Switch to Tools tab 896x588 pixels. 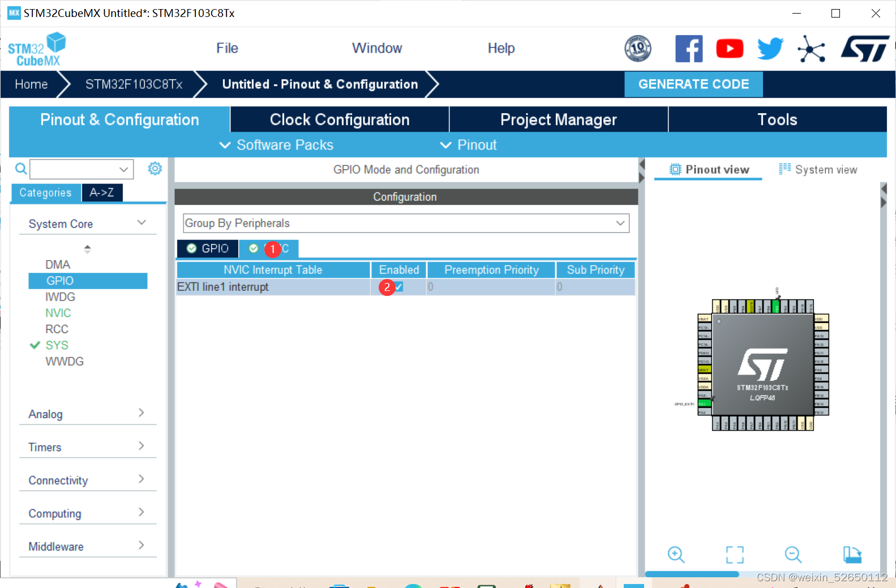pos(778,119)
